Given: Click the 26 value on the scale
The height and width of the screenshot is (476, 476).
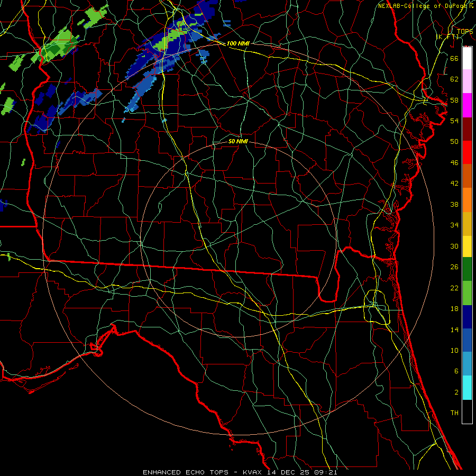Looking at the screenshot, I should pyautogui.click(x=454, y=267).
